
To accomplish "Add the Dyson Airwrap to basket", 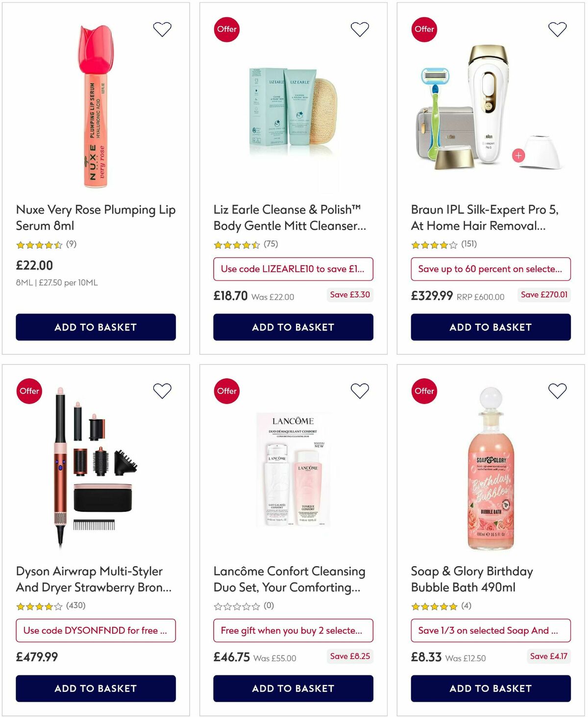I will 96,688.
